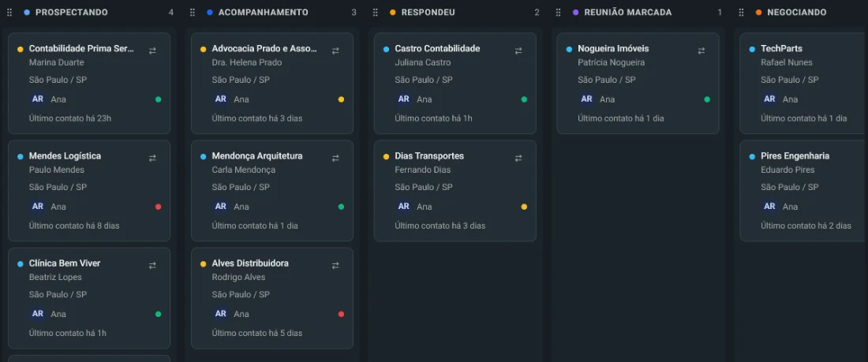Click the AR avatar on Alves Distribuidora card

[221, 314]
